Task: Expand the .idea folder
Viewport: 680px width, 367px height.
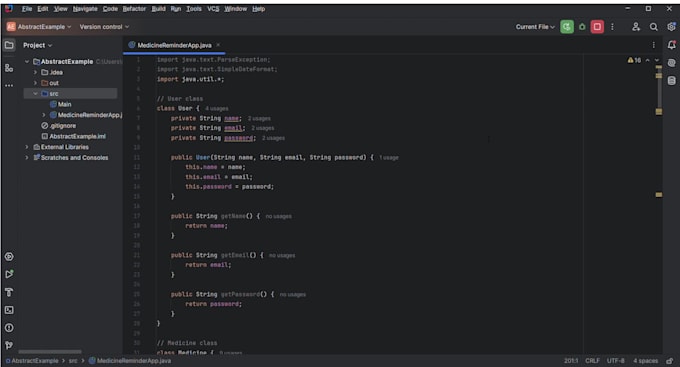Action: point(36,72)
